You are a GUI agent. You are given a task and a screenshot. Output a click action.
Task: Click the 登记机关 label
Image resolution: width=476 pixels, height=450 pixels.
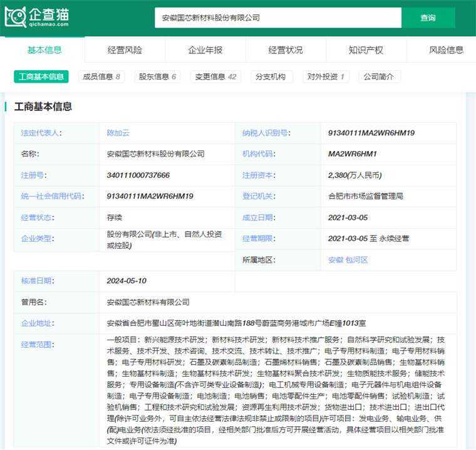pyautogui.click(x=259, y=196)
